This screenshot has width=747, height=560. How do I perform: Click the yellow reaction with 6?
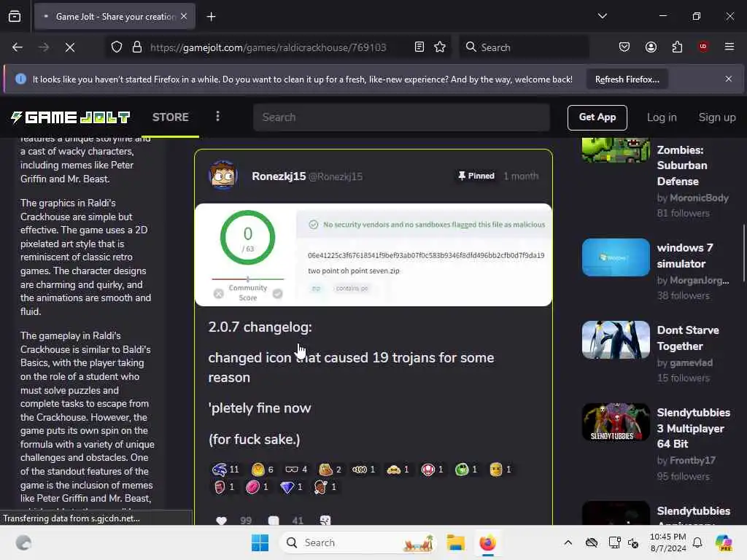click(x=263, y=470)
